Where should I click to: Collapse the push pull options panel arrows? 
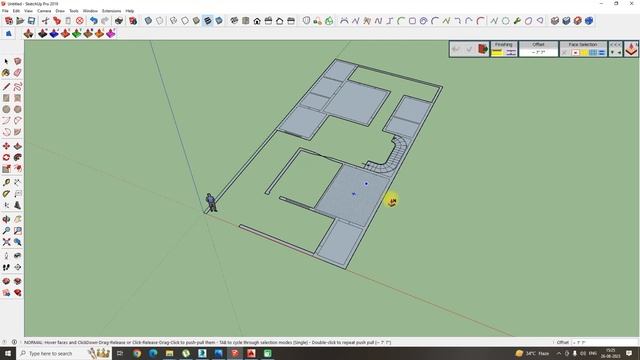pyautogui.click(x=616, y=44)
